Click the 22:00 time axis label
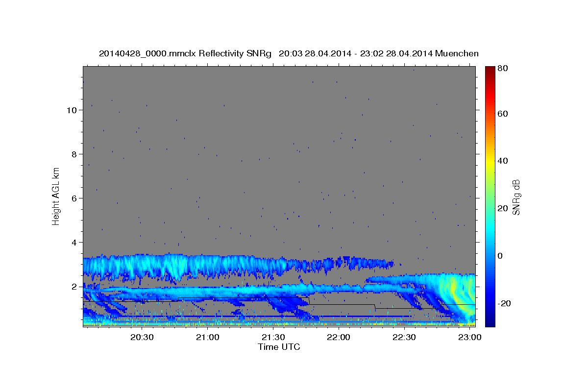The height and width of the screenshot is (392, 588). point(339,337)
